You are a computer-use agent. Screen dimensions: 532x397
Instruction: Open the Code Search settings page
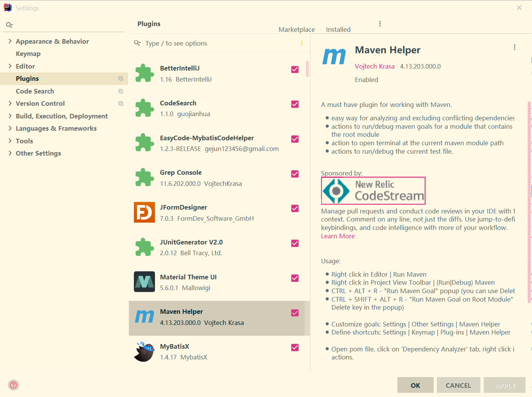pos(35,91)
